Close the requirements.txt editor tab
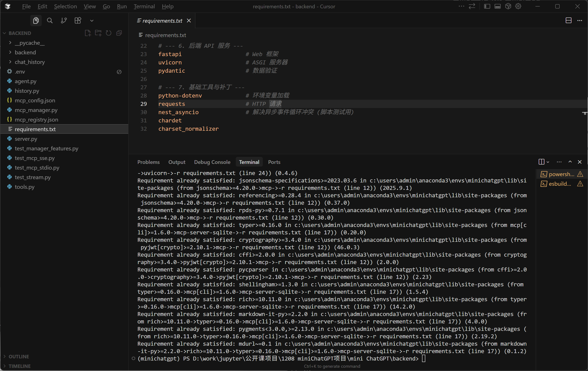 point(189,21)
